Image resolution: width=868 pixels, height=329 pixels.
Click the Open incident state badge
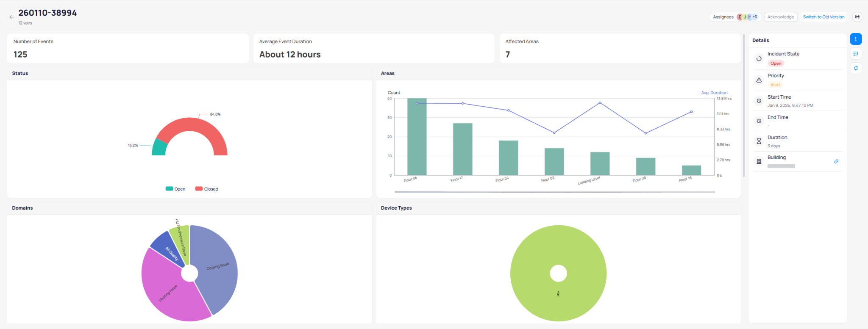pyautogui.click(x=776, y=64)
